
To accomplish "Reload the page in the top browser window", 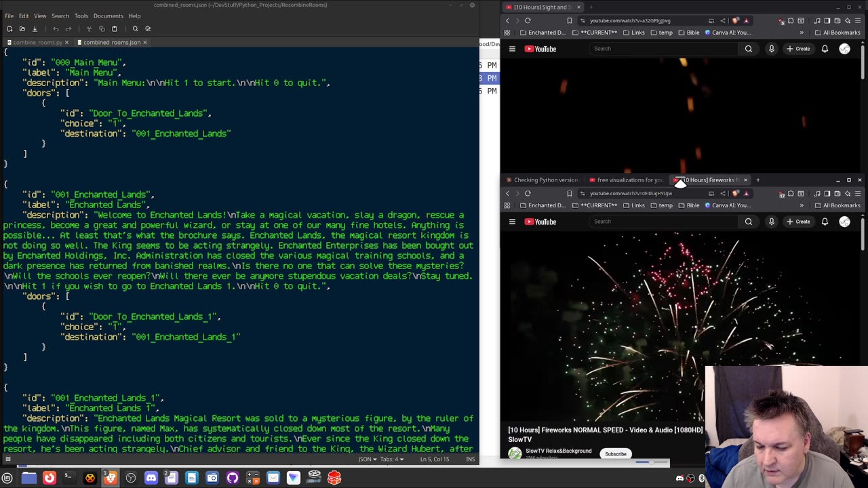I will [528, 20].
